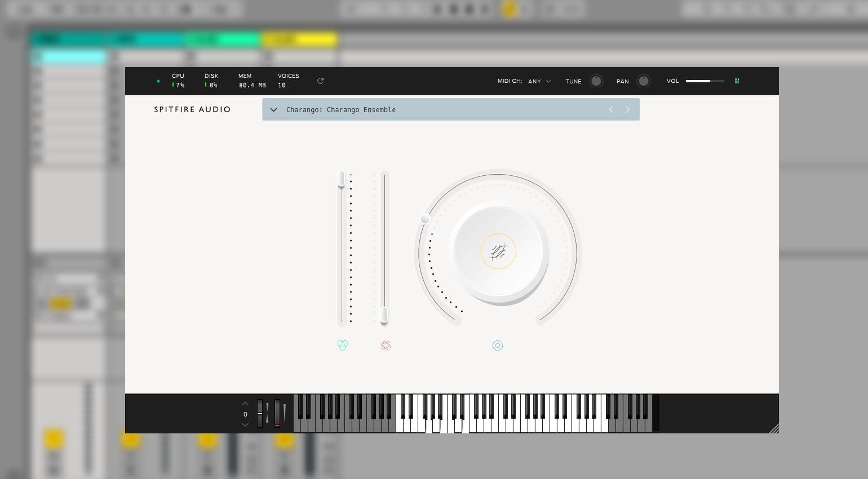Lower the keyboard octave with down arrow
Viewport: 868px width, 479px height.
(x=245, y=425)
